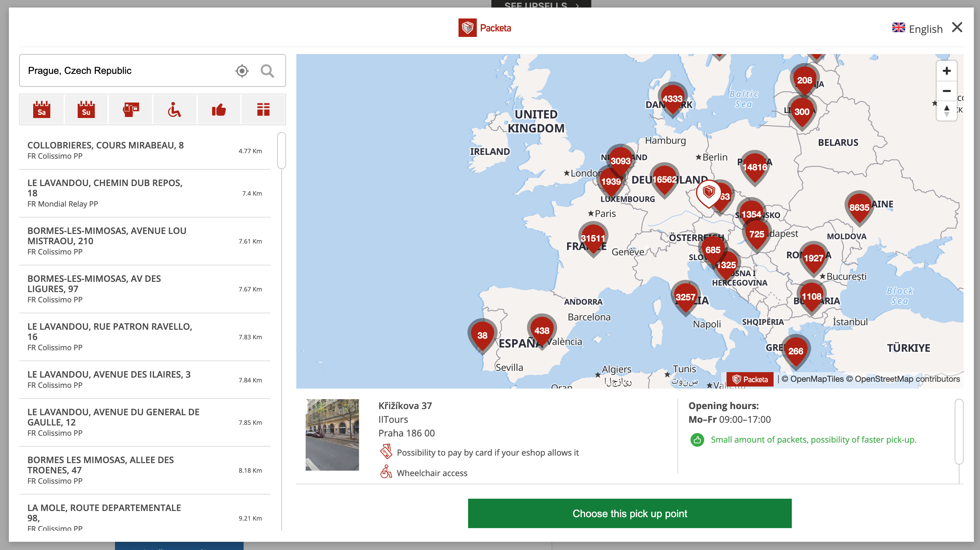Image resolution: width=980 pixels, height=550 pixels.
Task: Toggle the thumbs-up recommended points filter
Action: pos(219,109)
